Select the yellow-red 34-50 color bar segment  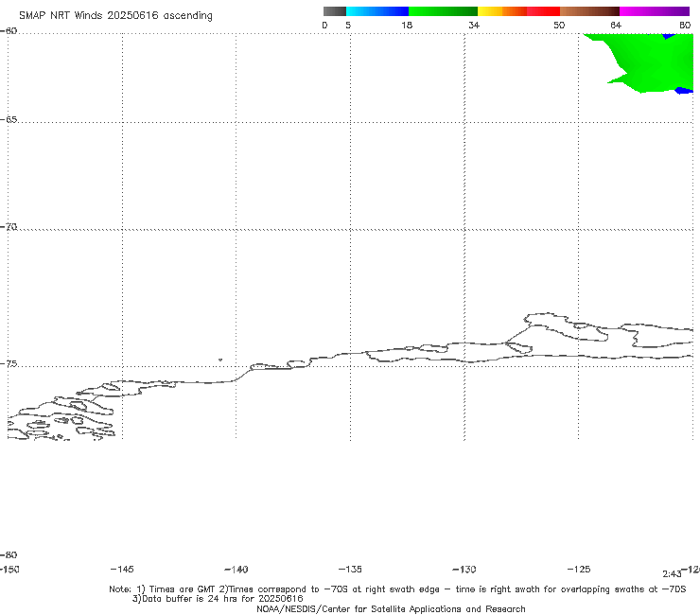tap(518, 11)
